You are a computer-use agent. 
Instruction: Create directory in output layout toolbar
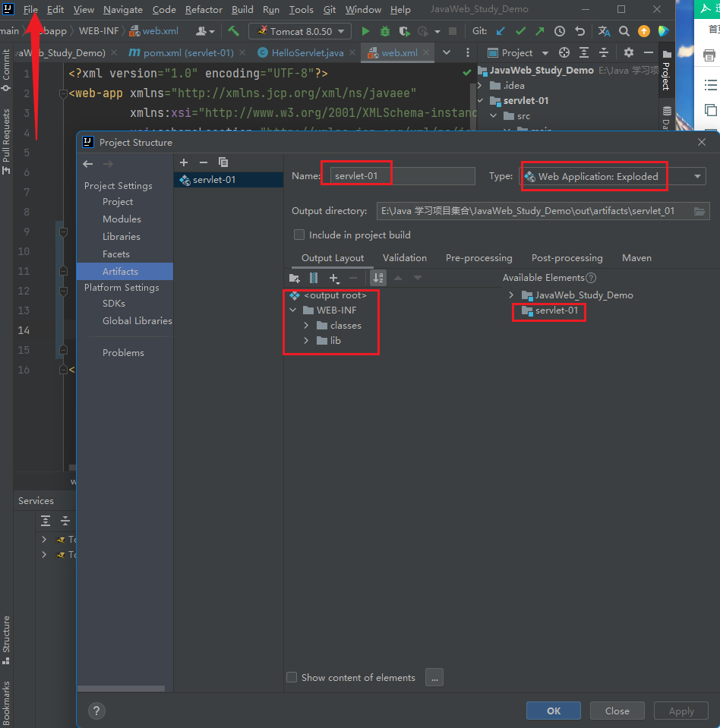295,279
